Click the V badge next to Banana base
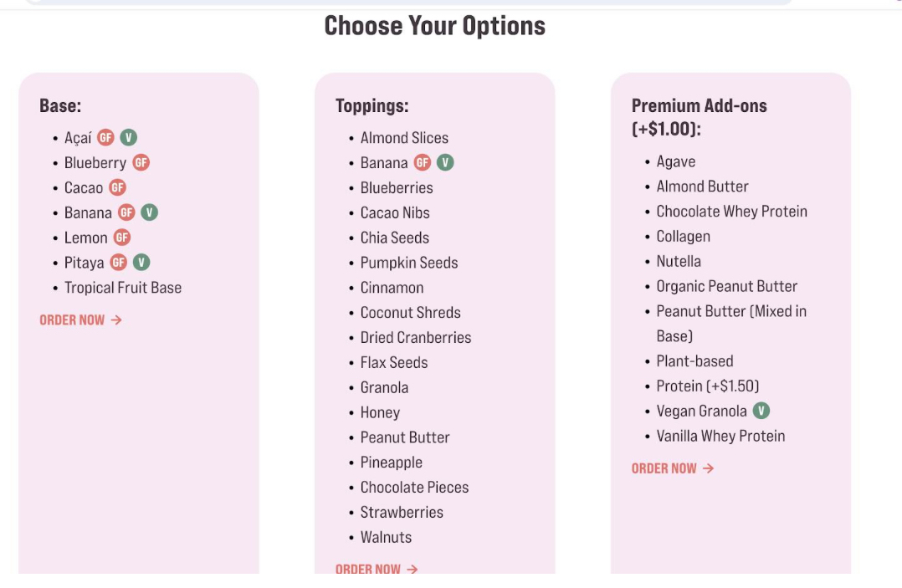902x588 pixels. pyautogui.click(x=149, y=212)
